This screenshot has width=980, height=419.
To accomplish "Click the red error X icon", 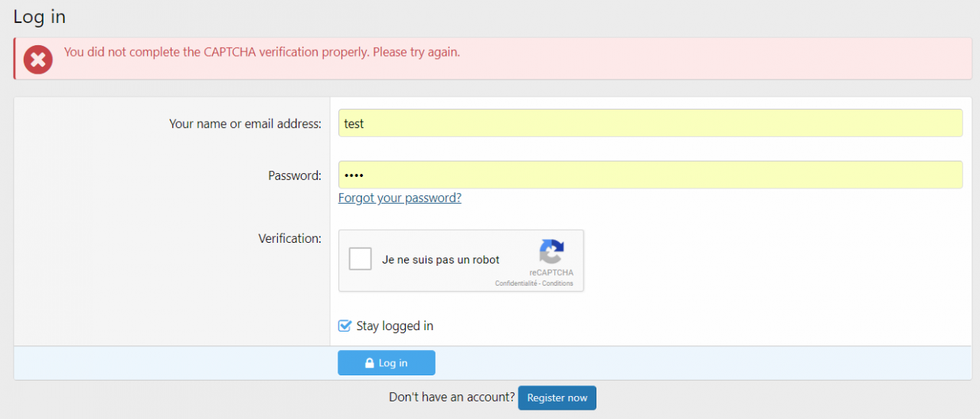I will pyautogui.click(x=38, y=59).
